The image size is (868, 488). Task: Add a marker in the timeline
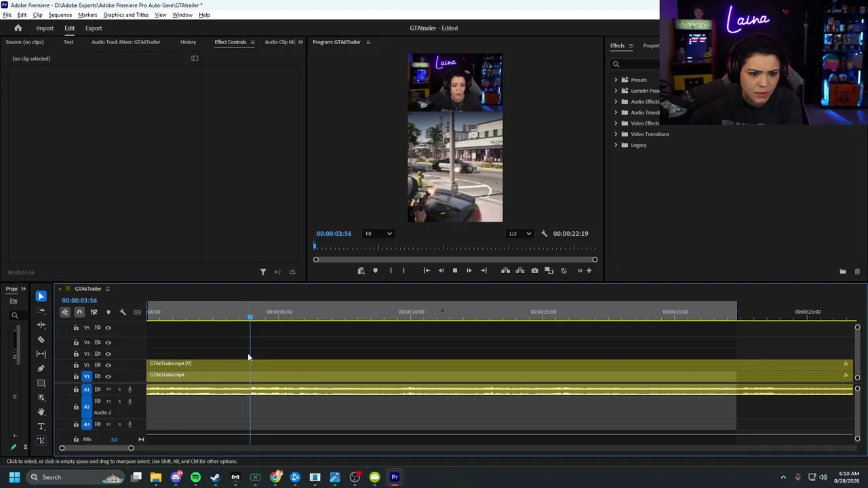[x=108, y=312]
